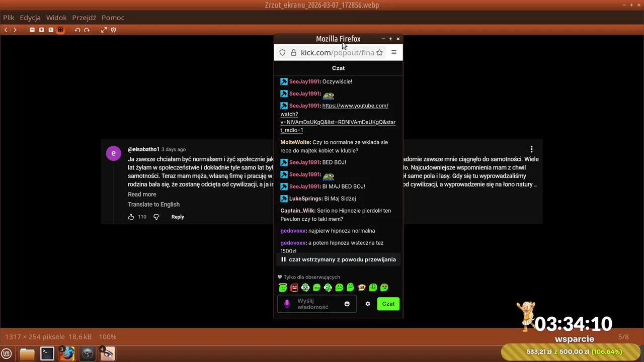Insert the heart-eyes drooling emote

click(x=384, y=288)
